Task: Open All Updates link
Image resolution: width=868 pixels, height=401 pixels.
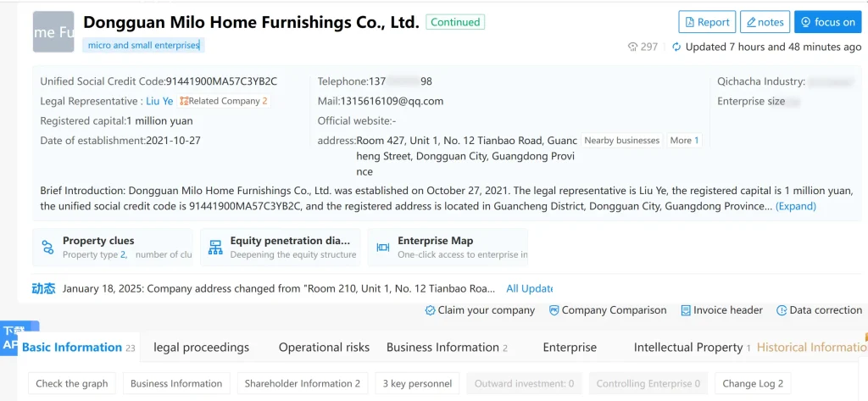Action: coord(529,288)
